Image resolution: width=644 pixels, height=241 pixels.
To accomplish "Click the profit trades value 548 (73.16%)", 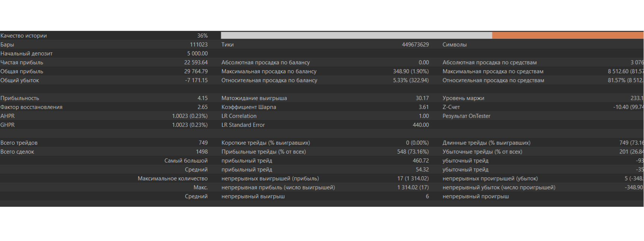I will [x=413, y=152].
